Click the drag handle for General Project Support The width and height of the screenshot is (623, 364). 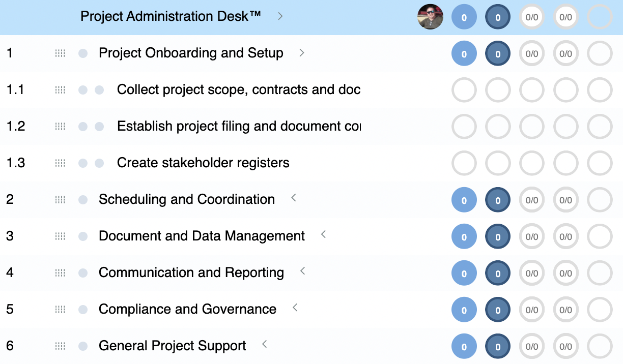60,346
